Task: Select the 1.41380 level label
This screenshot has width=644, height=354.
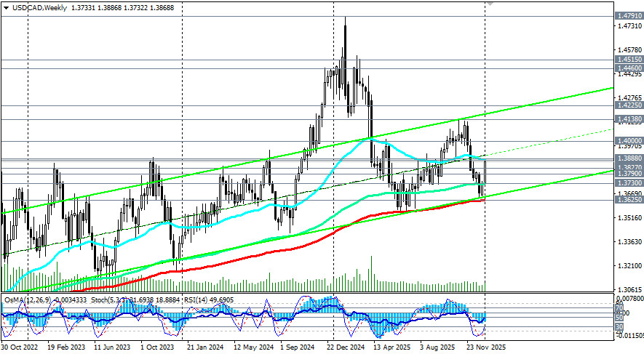Action: click(x=627, y=118)
